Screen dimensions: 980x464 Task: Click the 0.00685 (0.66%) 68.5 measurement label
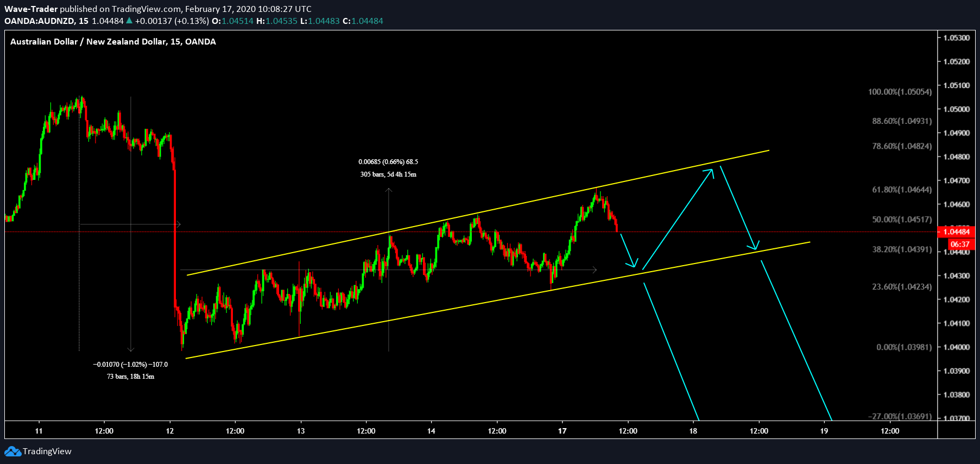[x=388, y=162]
